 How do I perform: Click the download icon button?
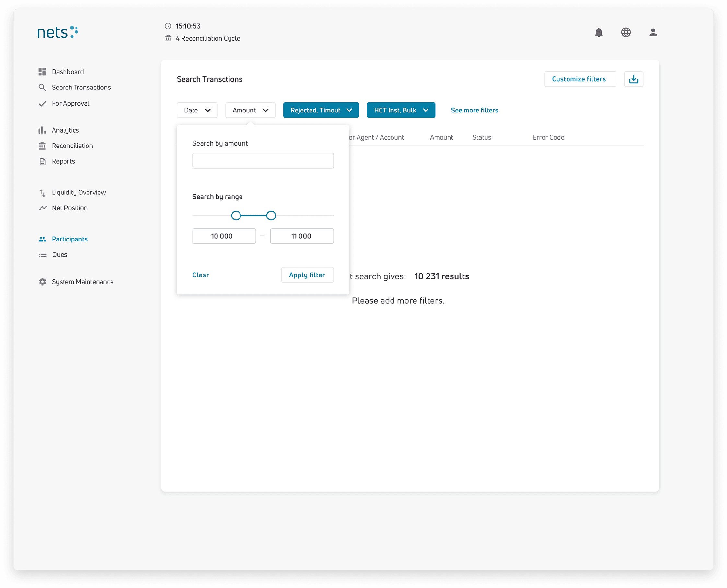pyautogui.click(x=633, y=79)
